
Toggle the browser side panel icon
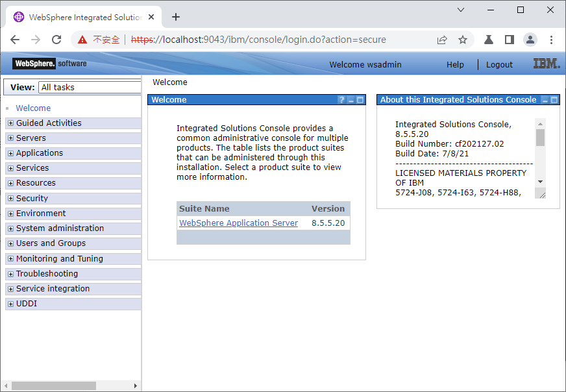510,40
